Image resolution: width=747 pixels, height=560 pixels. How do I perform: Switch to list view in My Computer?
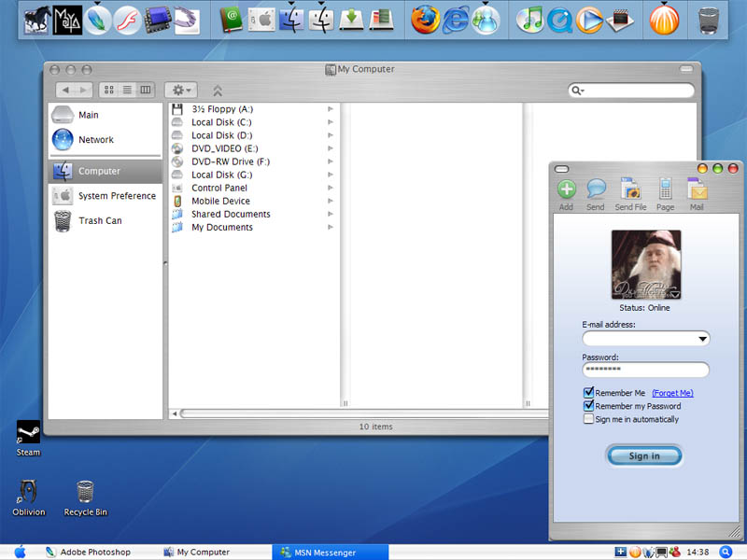pos(127,90)
